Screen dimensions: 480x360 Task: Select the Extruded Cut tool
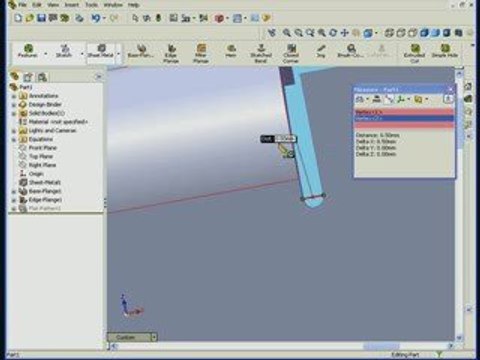point(414,53)
